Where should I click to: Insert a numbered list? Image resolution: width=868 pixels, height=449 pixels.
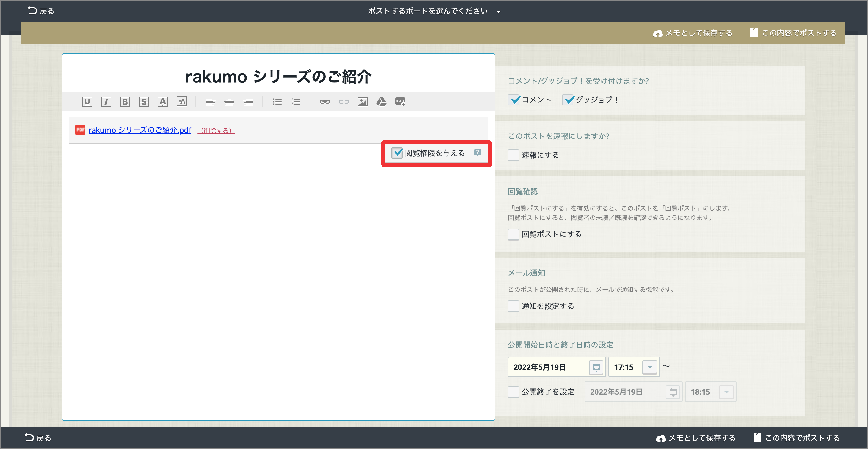[296, 102]
